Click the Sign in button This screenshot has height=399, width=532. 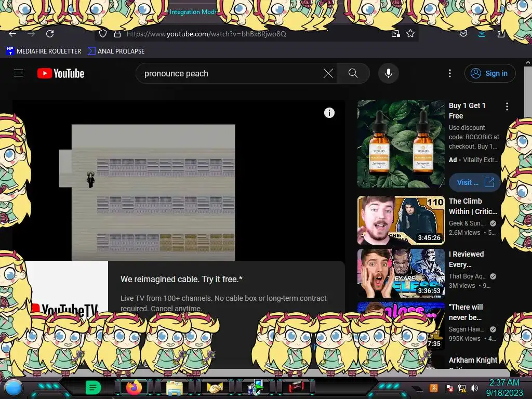[x=490, y=73]
